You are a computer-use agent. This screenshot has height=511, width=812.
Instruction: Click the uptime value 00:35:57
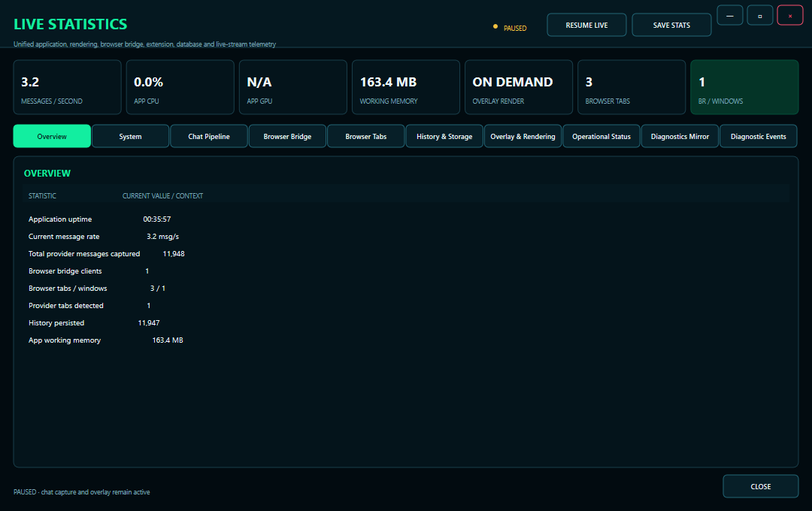pos(157,219)
